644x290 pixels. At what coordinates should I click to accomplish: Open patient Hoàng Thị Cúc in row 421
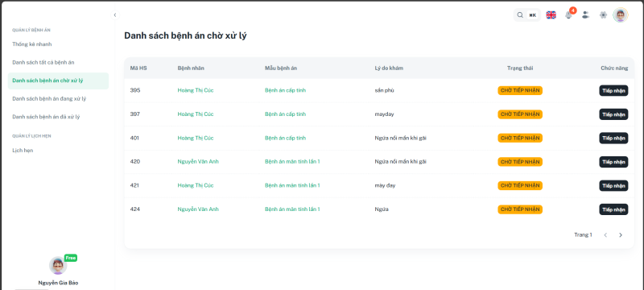coord(196,185)
